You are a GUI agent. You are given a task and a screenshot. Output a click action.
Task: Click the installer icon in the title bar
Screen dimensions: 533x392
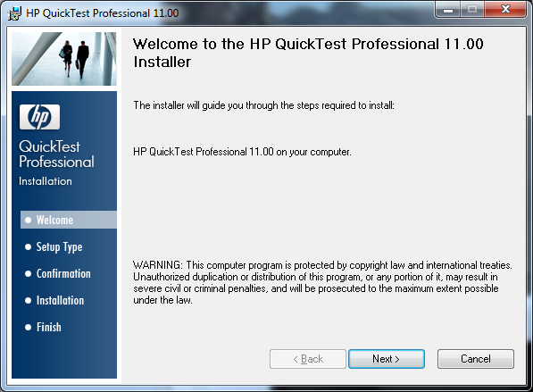[x=14, y=13]
